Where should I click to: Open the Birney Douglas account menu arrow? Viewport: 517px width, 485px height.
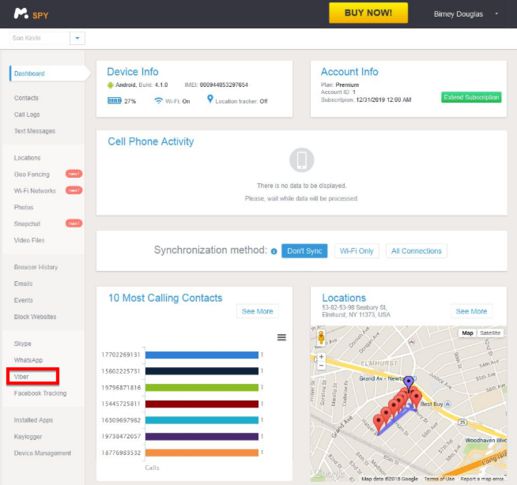pos(496,14)
